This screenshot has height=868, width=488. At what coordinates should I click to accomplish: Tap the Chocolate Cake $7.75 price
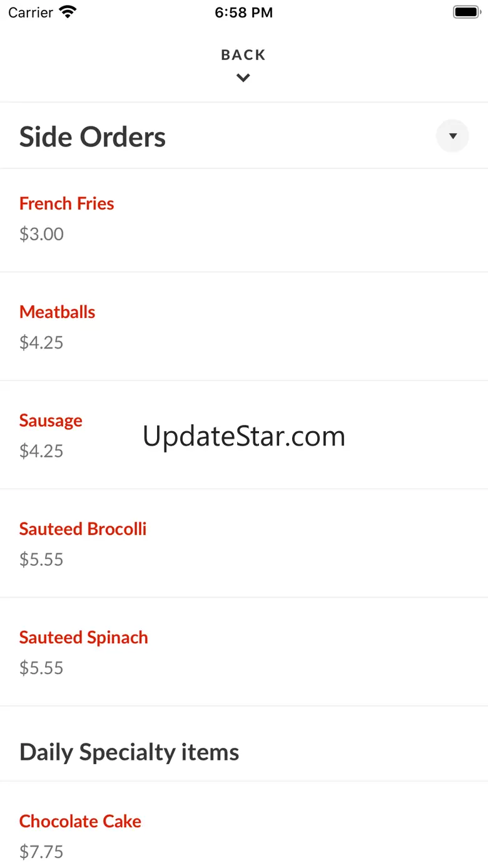pos(41,852)
